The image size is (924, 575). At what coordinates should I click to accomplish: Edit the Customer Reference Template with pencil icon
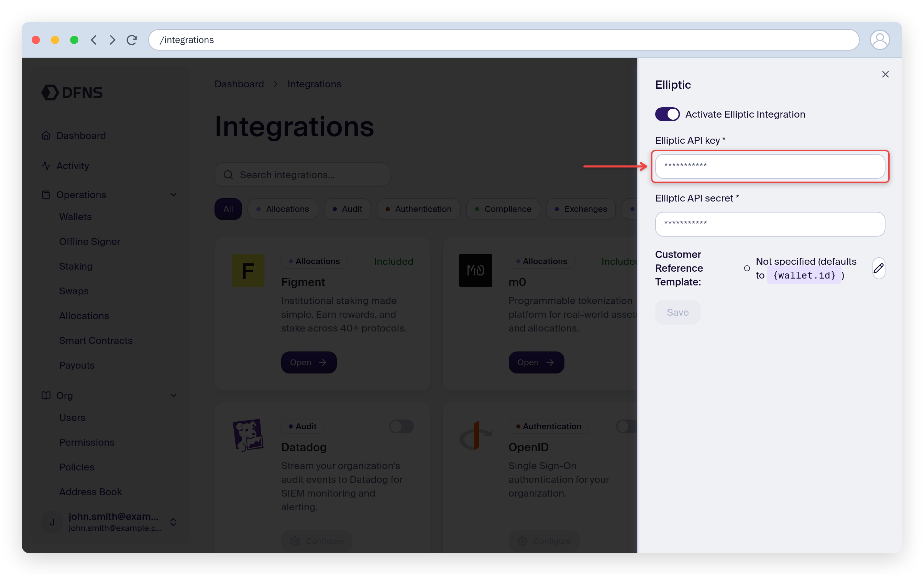pyautogui.click(x=878, y=268)
